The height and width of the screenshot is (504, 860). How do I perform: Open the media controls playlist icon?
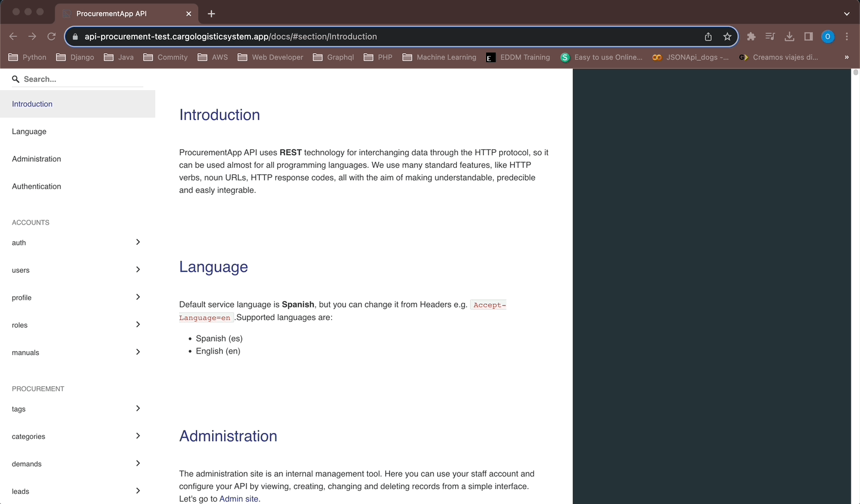coord(770,36)
